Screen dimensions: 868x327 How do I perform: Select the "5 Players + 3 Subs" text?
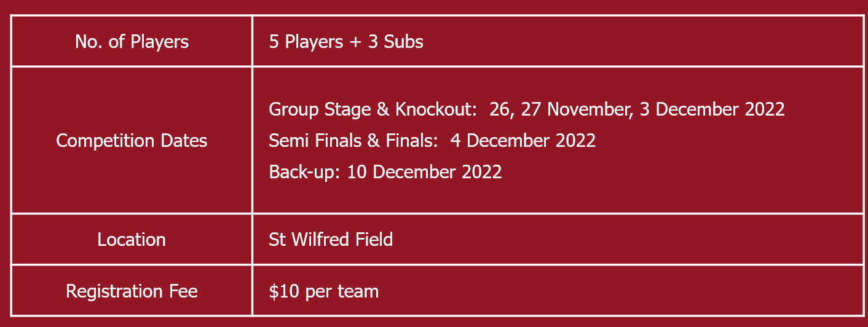[x=346, y=41]
